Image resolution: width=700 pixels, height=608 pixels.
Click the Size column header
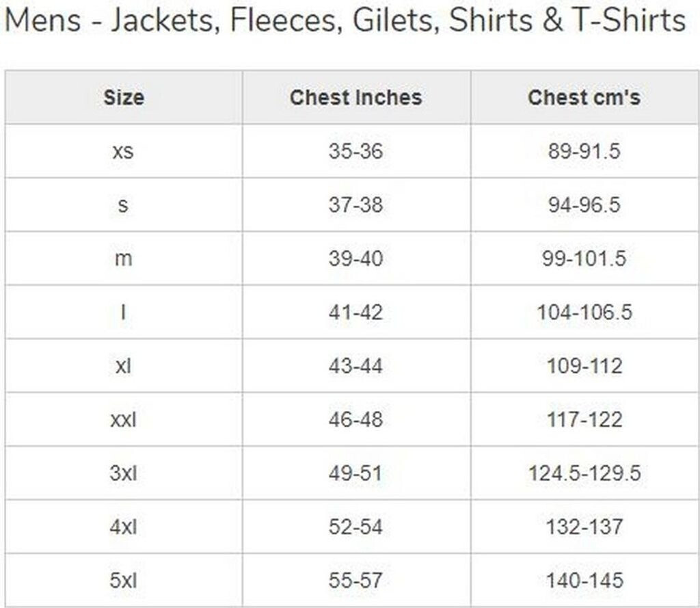click(x=124, y=98)
